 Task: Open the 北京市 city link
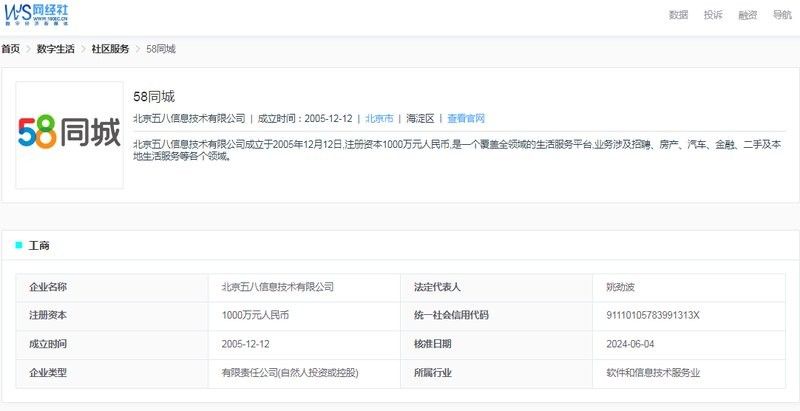point(379,119)
